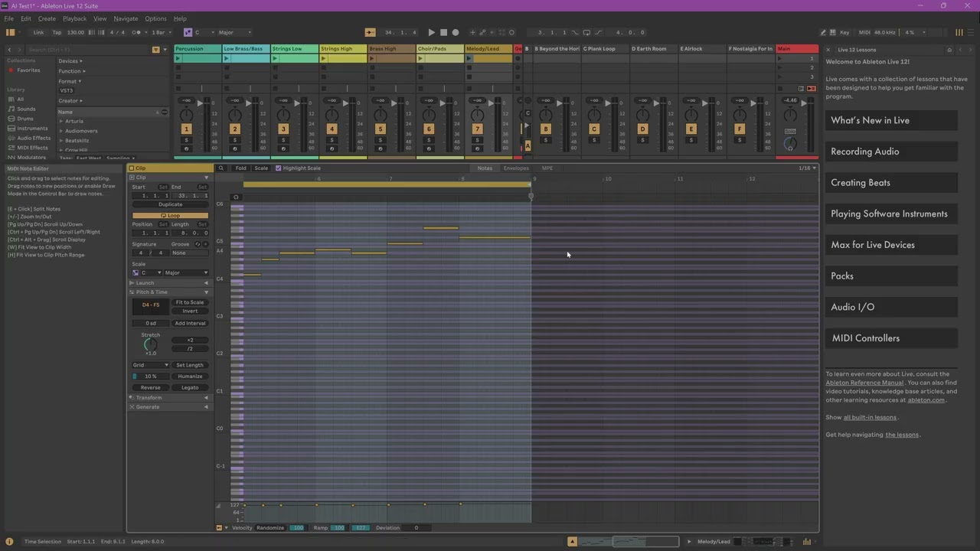Viewport: 980px width, 551px height.
Task: Adjust the Stretch knob in Pitch & Time
Action: [150, 345]
